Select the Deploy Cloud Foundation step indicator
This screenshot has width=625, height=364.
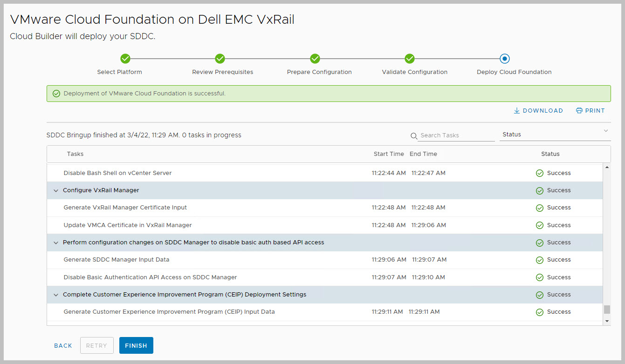(x=504, y=59)
